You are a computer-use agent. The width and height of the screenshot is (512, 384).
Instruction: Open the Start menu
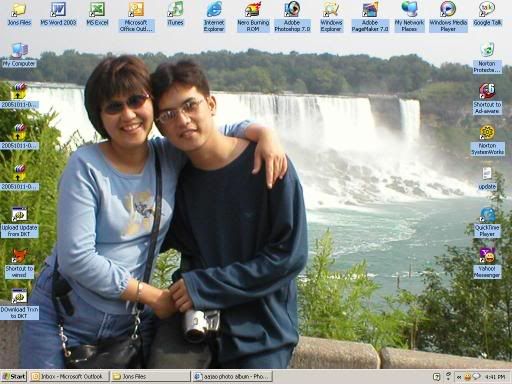pyautogui.click(x=14, y=377)
